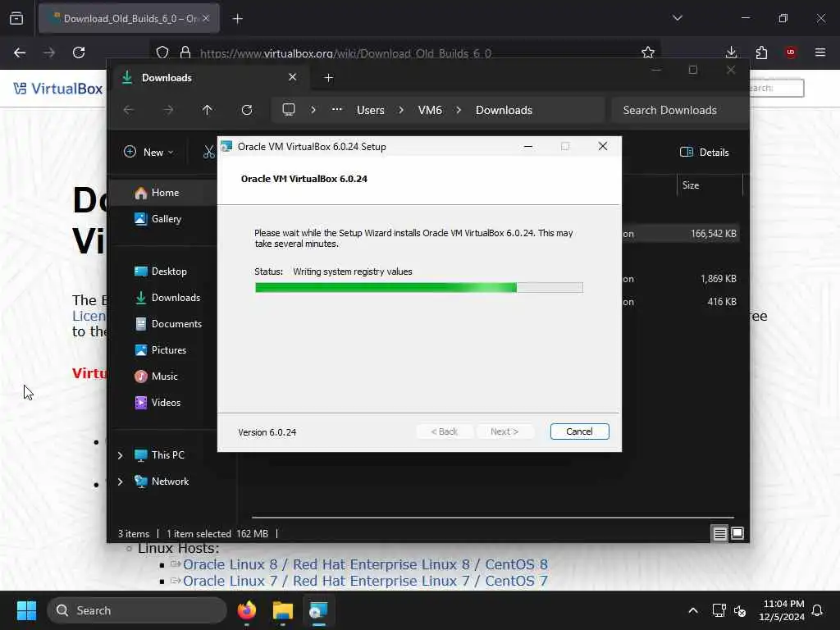This screenshot has width=840, height=630.
Task: Open Oracle Linux 8 download link
Action: 365,564
